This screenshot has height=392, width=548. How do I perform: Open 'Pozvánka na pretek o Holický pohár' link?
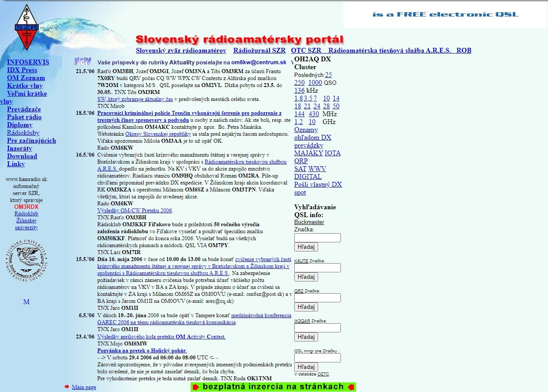tap(142, 351)
